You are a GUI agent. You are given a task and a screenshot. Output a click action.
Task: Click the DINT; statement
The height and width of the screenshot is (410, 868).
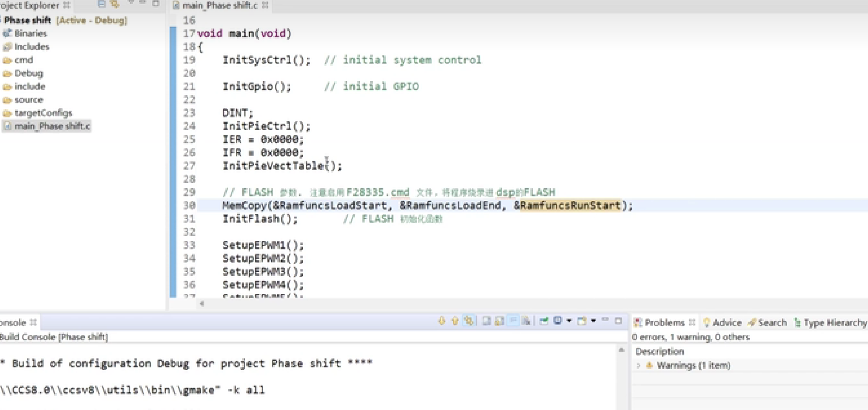tap(238, 113)
